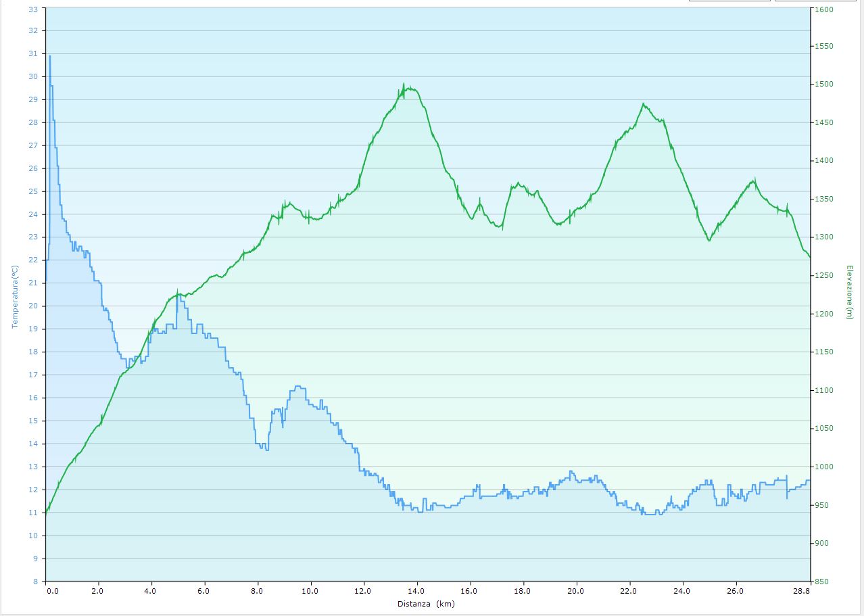Image resolution: width=864 pixels, height=616 pixels.
Task: Click the temperature spike peak near 31°C
Action: pyautogui.click(x=49, y=57)
